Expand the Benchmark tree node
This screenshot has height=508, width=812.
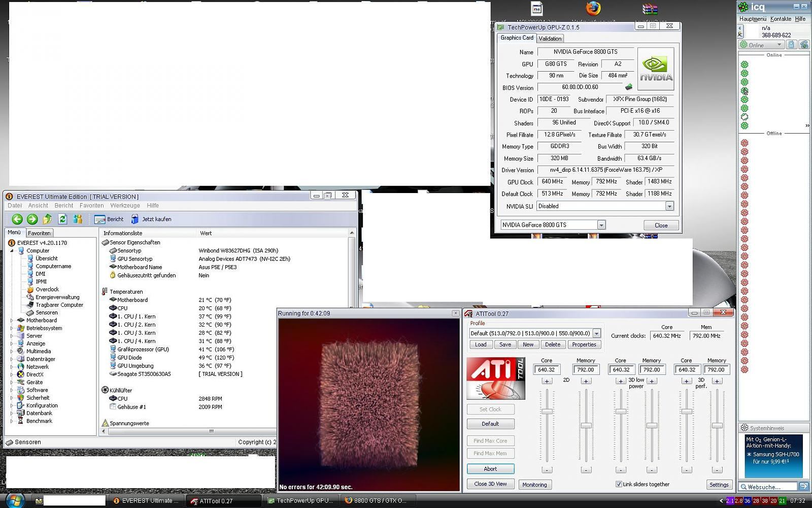12,421
